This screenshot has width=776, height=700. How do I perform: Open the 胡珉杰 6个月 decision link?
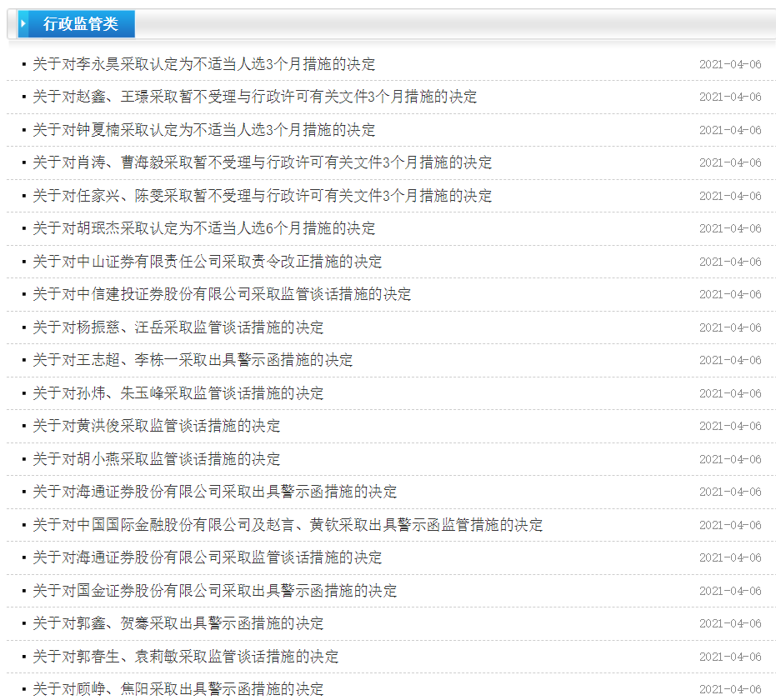[203, 228]
